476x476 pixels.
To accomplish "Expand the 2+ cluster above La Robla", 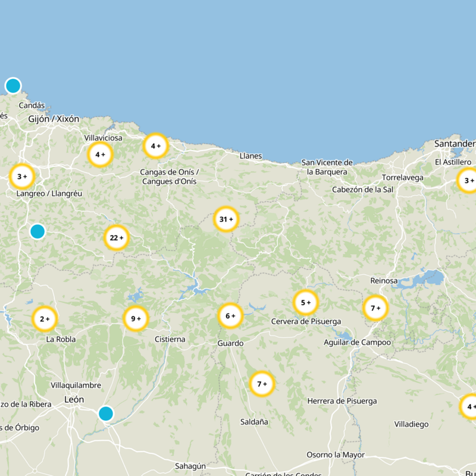I will (45, 319).
